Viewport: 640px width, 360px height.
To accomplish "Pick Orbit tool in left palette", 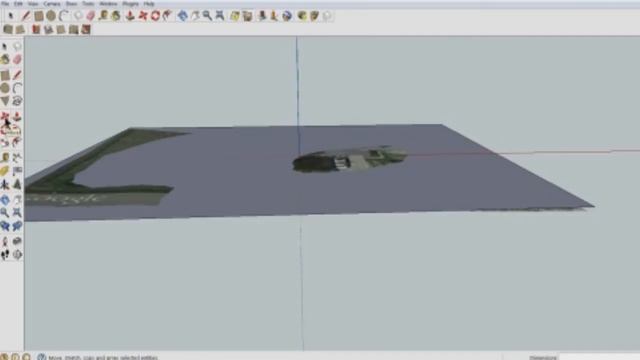I will pos(5,200).
